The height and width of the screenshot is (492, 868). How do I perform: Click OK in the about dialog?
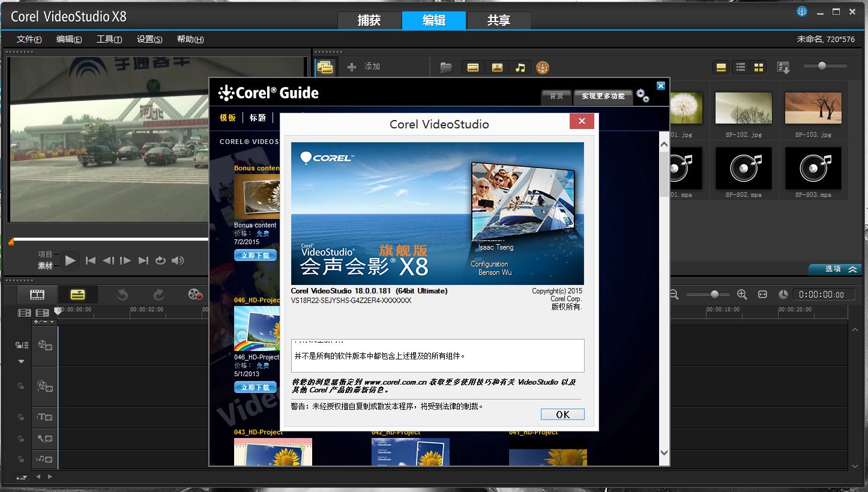562,415
